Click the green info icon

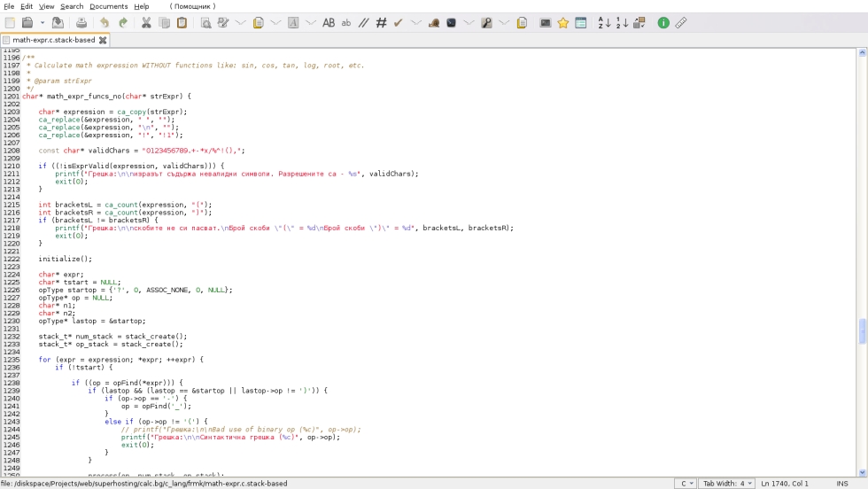click(x=663, y=23)
